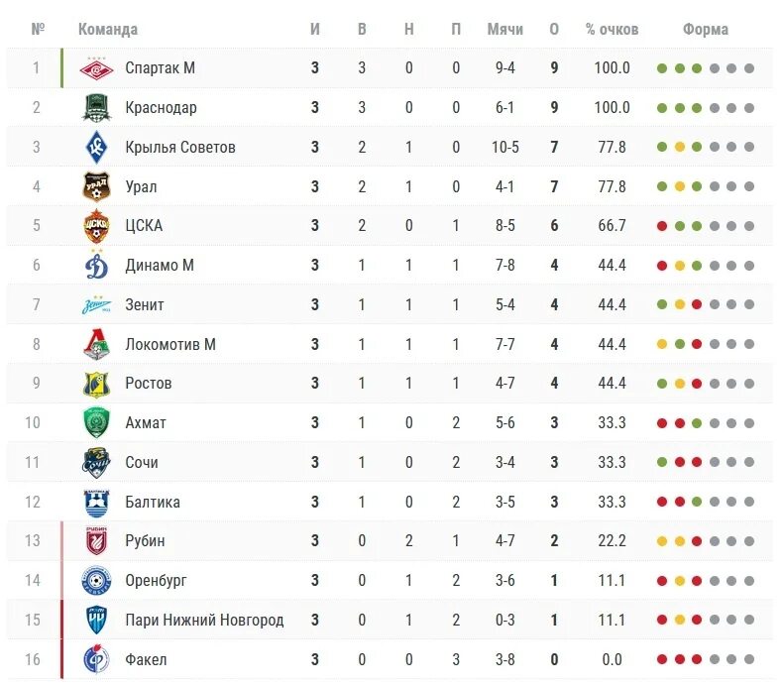The width and height of the screenshot is (784, 686).
Task: Click Rubin's first yellow form dot
Action: click(662, 541)
